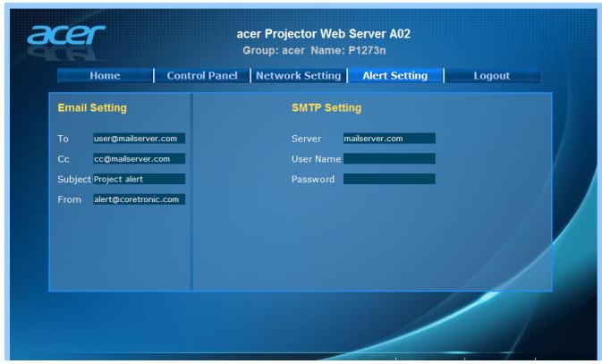Click the Cc email address field
This screenshot has width=602, height=364.
click(x=139, y=158)
